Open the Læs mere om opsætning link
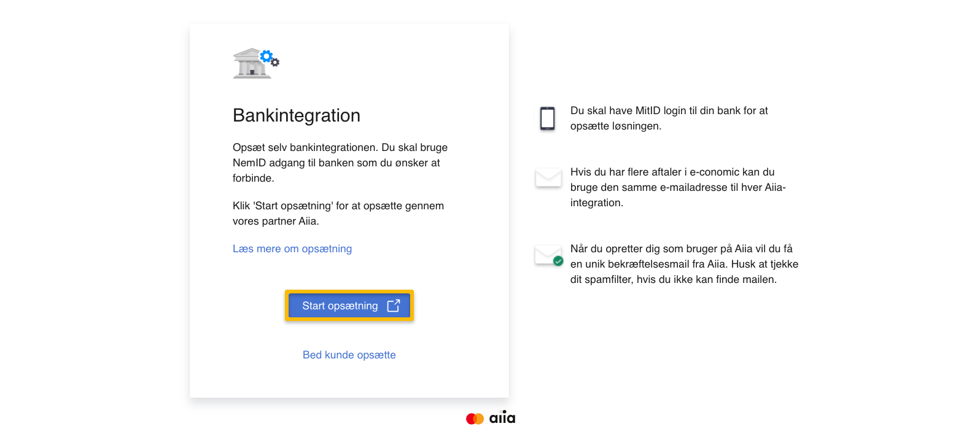980x437 pixels. pos(292,249)
